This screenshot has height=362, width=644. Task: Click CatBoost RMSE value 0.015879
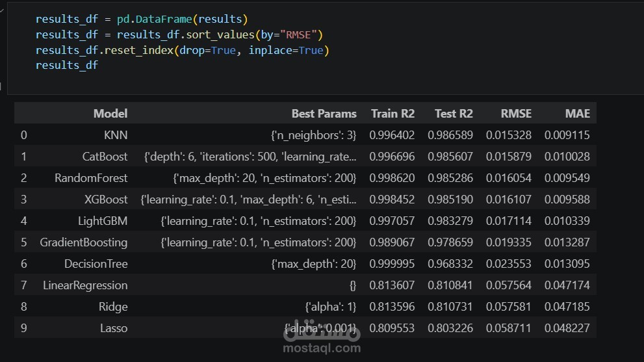tap(508, 157)
